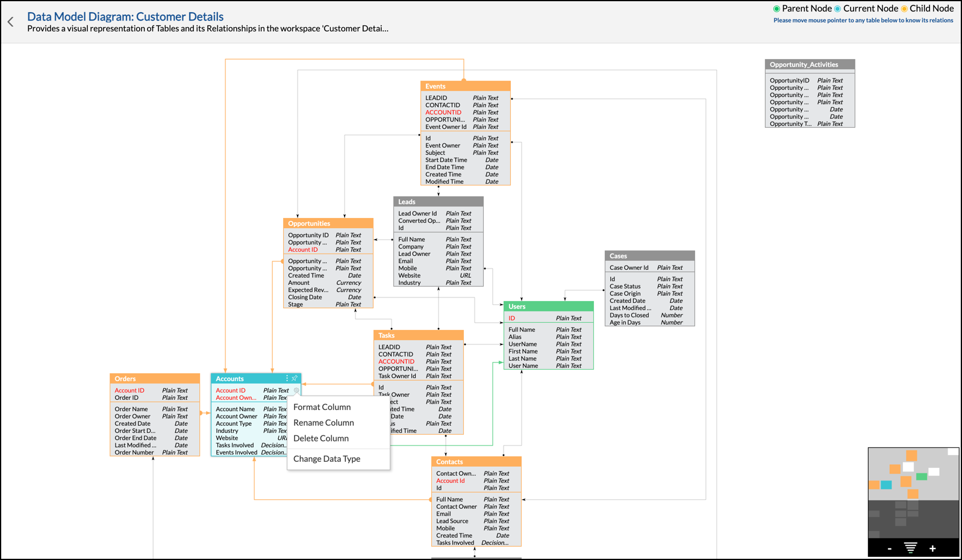Select Change Data Type in the context menu

click(x=326, y=459)
